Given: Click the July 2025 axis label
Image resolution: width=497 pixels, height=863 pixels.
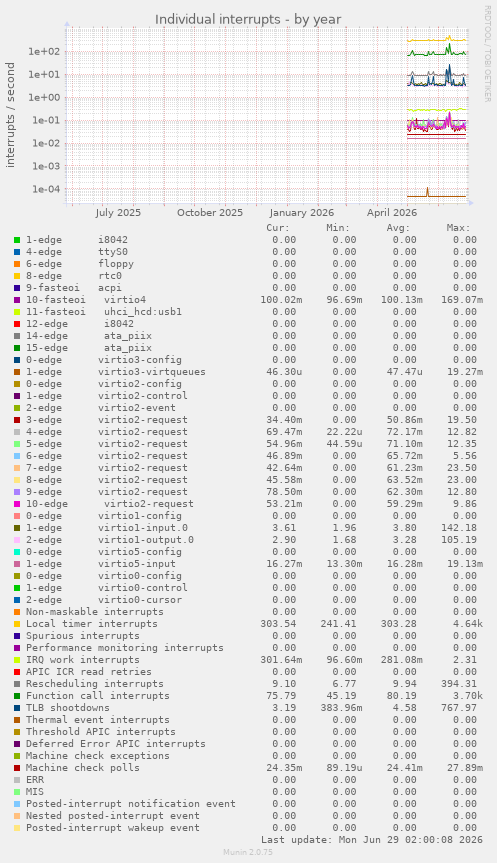Looking at the screenshot, I should [x=118, y=212].
